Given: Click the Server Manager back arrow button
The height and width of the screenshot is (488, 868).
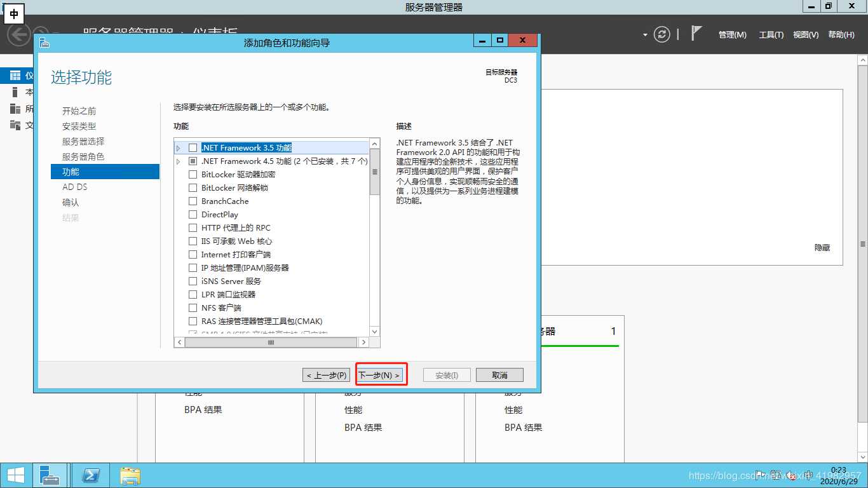Looking at the screenshot, I should (x=18, y=34).
